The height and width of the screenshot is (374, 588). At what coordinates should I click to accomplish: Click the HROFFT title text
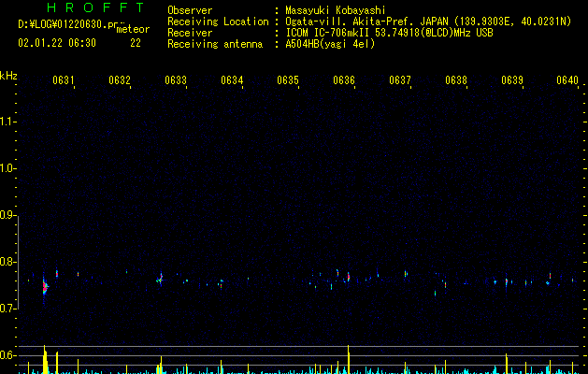(95, 7)
